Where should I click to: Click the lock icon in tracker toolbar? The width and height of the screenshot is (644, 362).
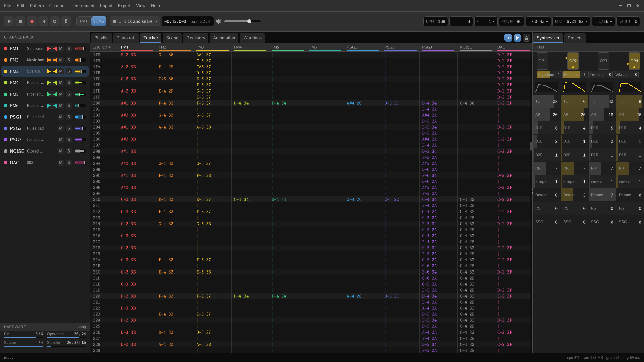tap(527, 38)
